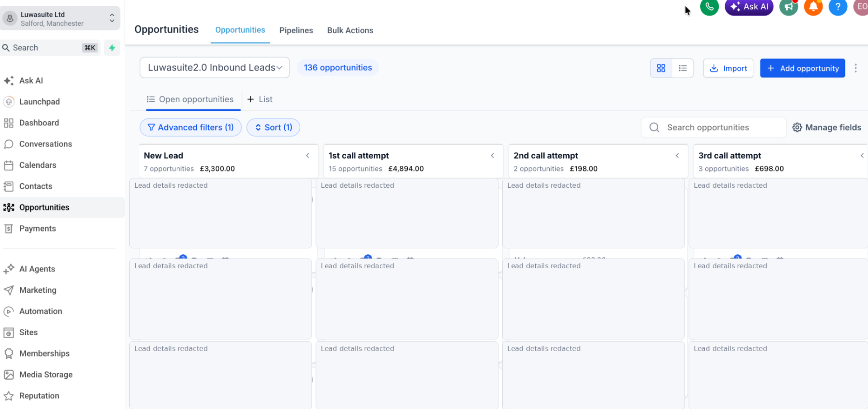Screen dimensions: 868x409
Task: Open the Bulk Actions tab
Action: click(x=350, y=30)
